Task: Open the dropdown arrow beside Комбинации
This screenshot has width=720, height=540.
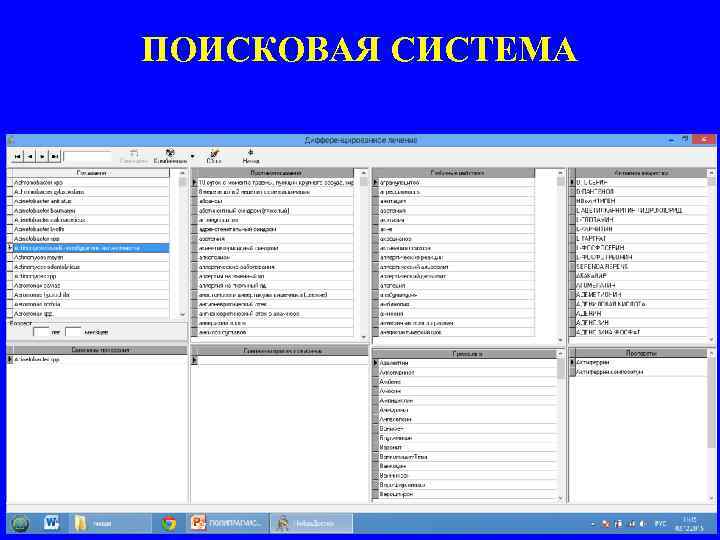Action: (192, 157)
